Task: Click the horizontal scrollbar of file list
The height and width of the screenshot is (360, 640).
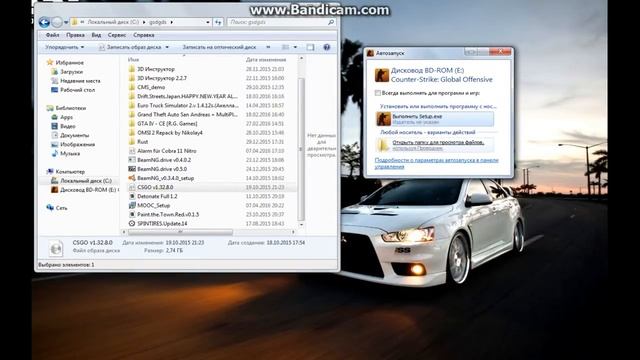Action: coord(180,232)
